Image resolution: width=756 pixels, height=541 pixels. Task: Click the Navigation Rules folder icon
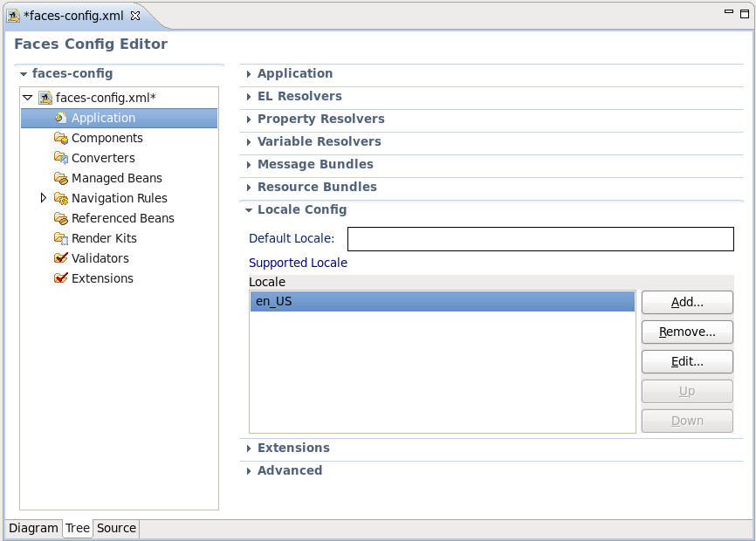click(x=61, y=198)
